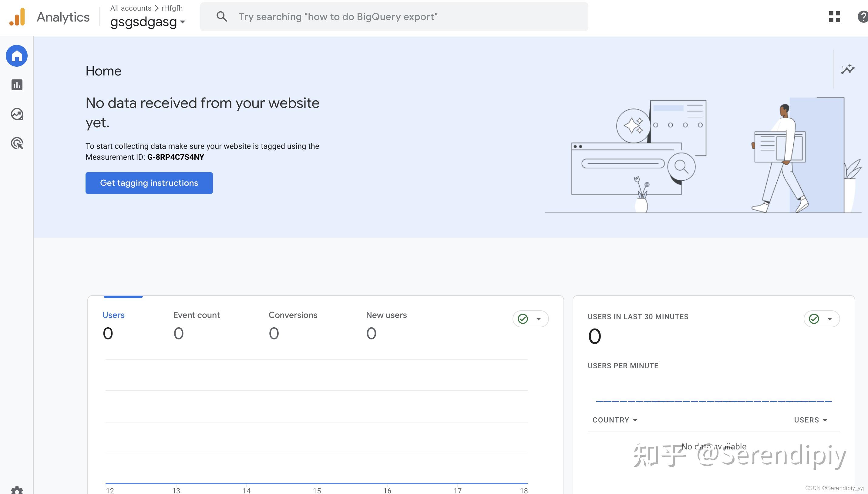This screenshot has width=868, height=494.
Task: Open the help question-mark icon
Action: click(863, 17)
